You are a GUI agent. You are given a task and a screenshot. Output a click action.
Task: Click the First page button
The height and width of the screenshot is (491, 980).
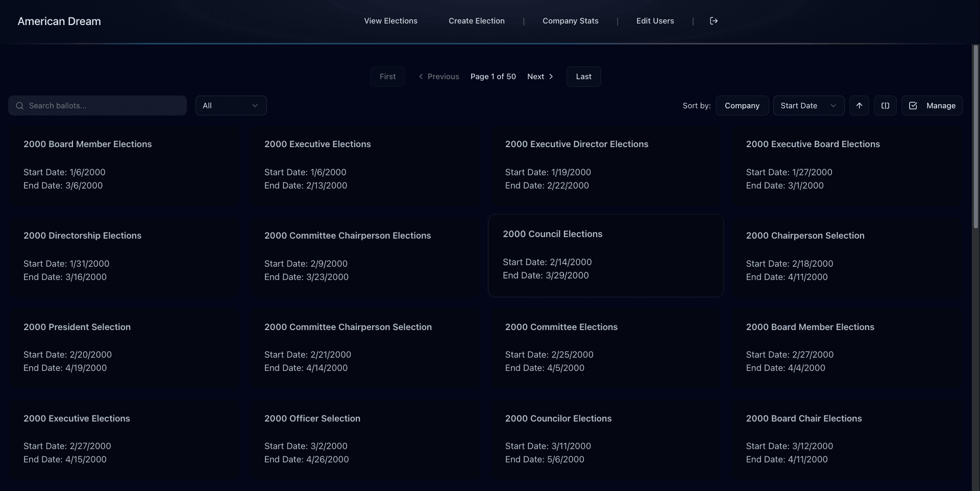[387, 77]
